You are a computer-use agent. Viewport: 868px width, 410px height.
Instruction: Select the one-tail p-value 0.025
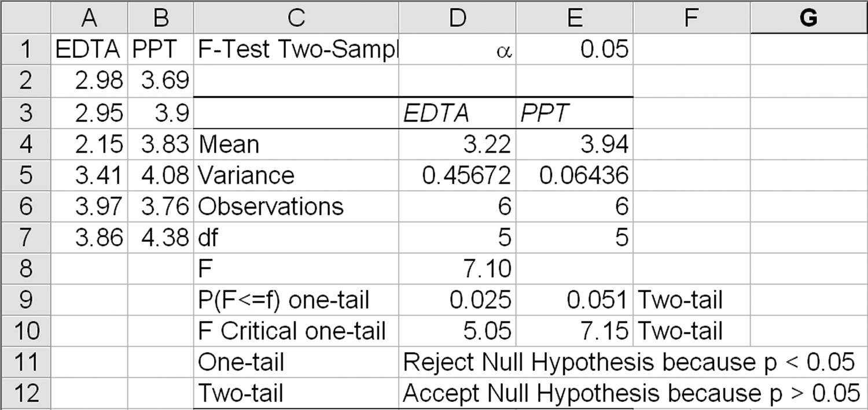tap(457, 300)
